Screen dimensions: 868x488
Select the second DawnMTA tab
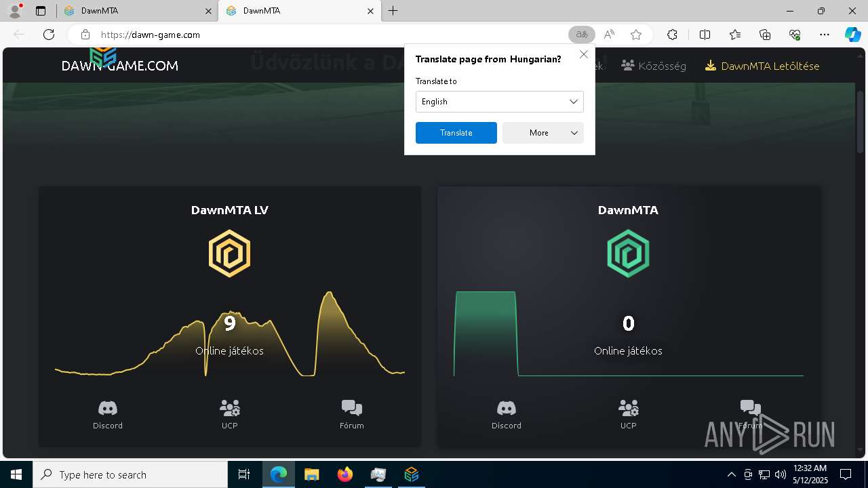coord(300,11)
